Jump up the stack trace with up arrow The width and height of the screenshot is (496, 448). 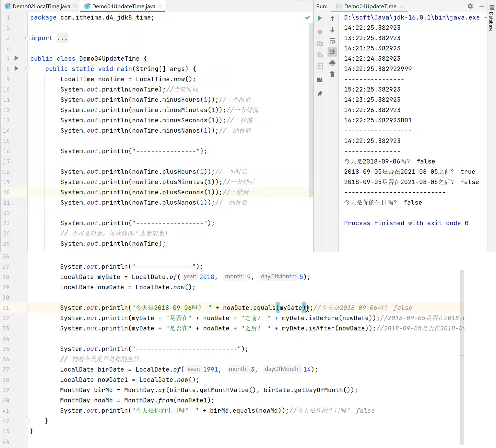(332, 19)
